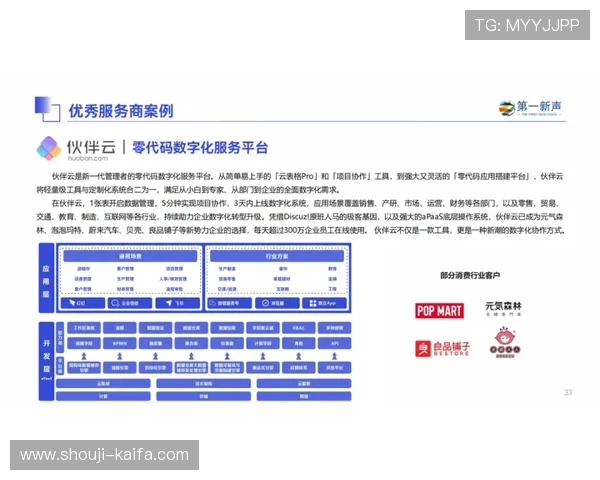Click the 教育 industry label

333,269
